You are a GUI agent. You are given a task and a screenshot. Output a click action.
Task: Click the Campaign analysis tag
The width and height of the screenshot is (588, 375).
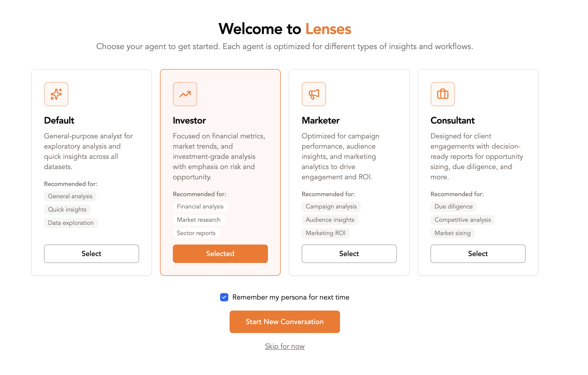coord(331,207)
